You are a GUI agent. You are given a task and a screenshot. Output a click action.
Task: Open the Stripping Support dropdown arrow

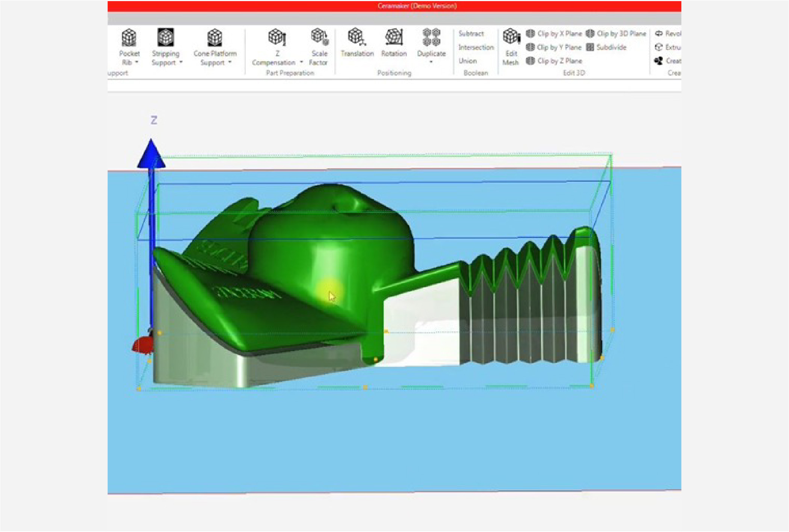[181, 62]
